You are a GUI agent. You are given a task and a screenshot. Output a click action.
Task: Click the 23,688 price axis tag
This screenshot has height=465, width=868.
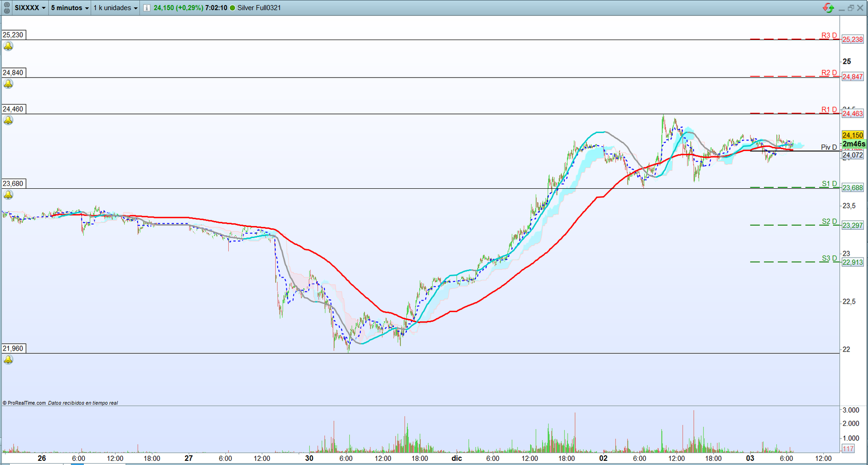pyautogui.click(x=853, y=188)
